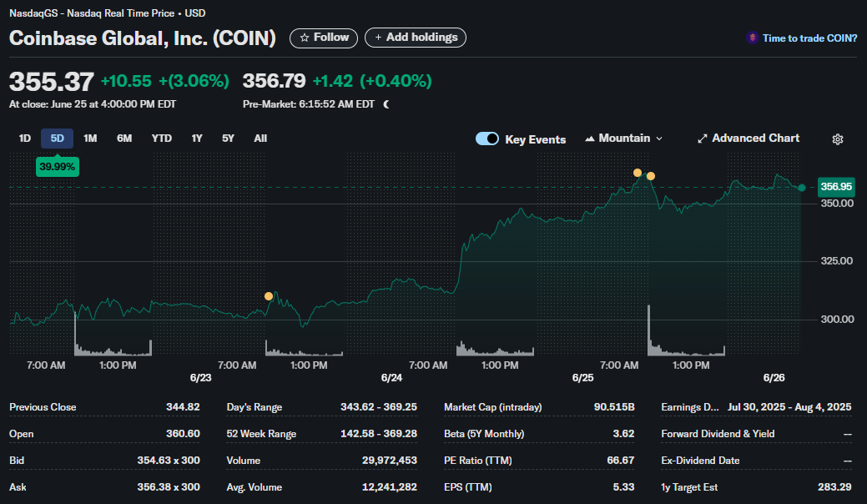
Task: Click the 325.00 price axis label
Action: [x=837, y=261]
